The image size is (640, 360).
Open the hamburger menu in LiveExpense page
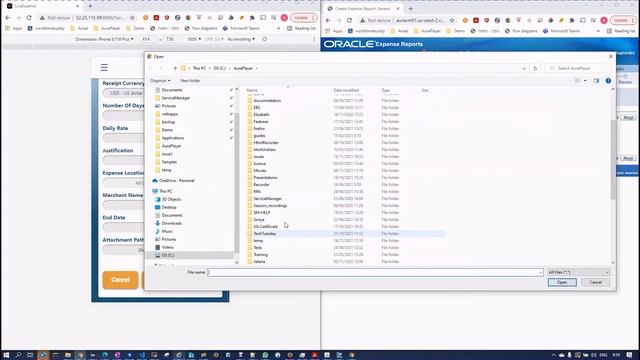pos(104,67)
